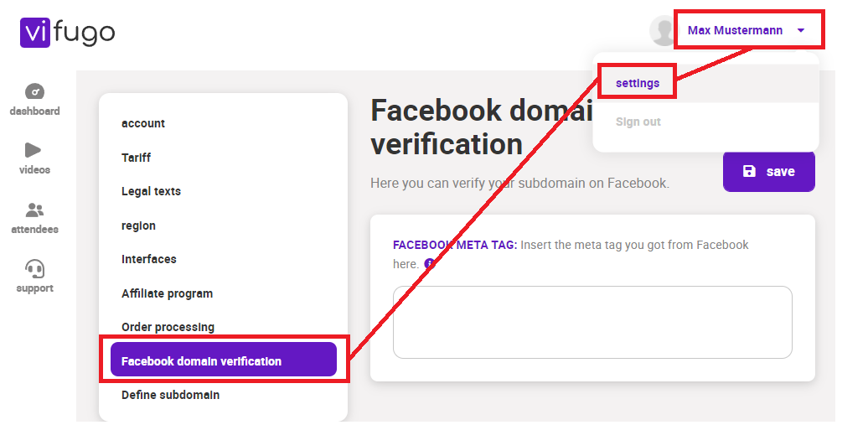Save the Facebook domain verification

pyautogui.click(x=768, y=171)
